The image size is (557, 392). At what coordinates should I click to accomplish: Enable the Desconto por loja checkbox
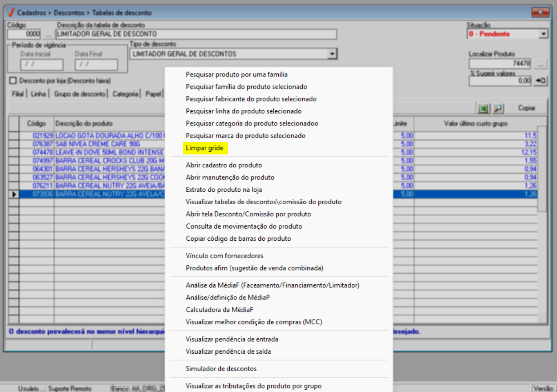tap(12, 81)
